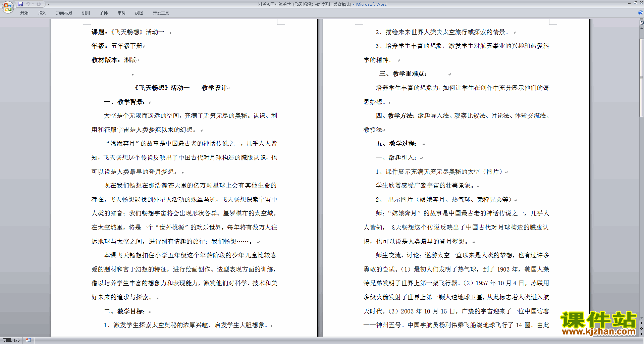Open the 邮件 ribbon tab
This screenshot has height=344, width=644.
point(104,13)
